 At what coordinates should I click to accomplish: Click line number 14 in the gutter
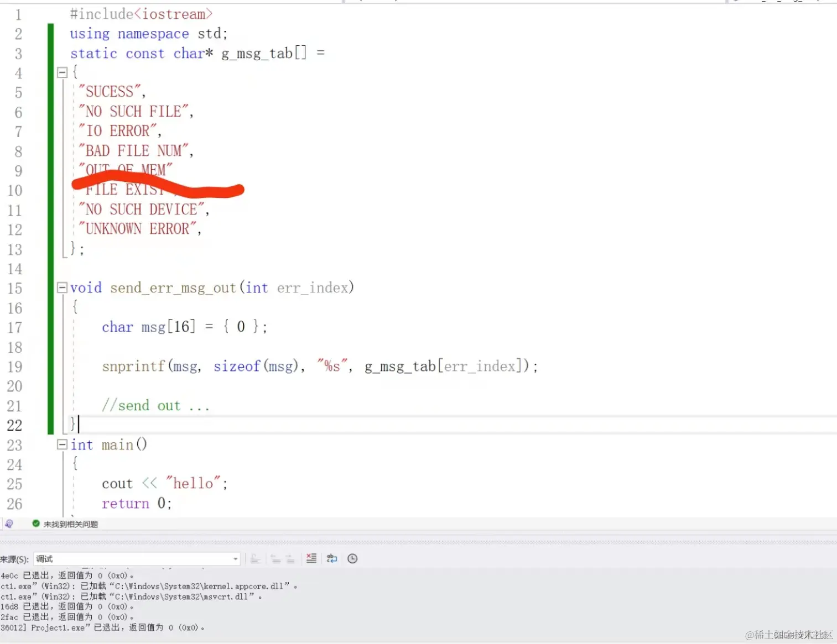pos(15,269)
